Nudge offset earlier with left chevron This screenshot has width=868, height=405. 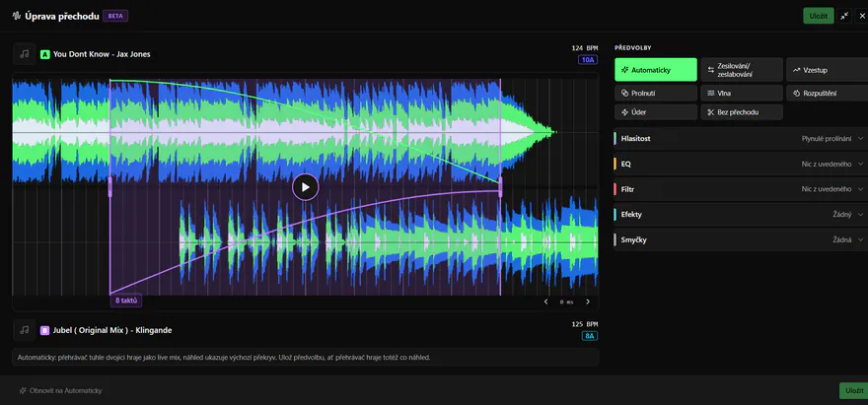point(545,302)
